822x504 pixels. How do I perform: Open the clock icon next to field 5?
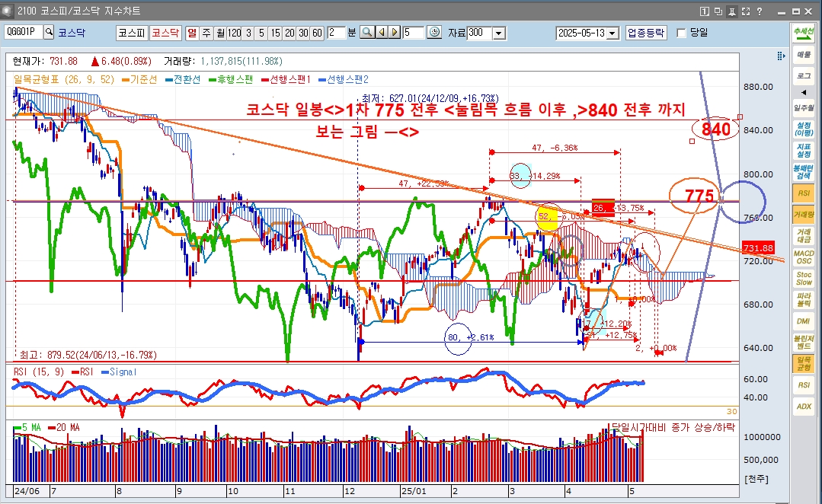[434, 33]
